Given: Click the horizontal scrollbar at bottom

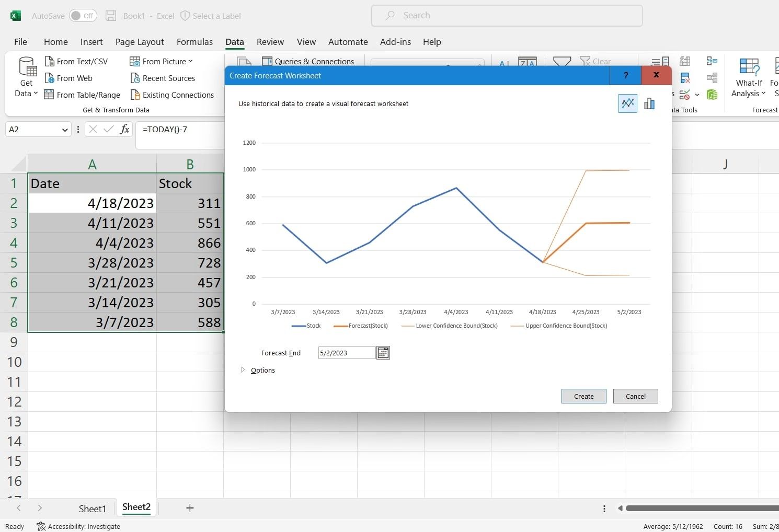Looking at the screenshot, I should click(x=701, y=508).
